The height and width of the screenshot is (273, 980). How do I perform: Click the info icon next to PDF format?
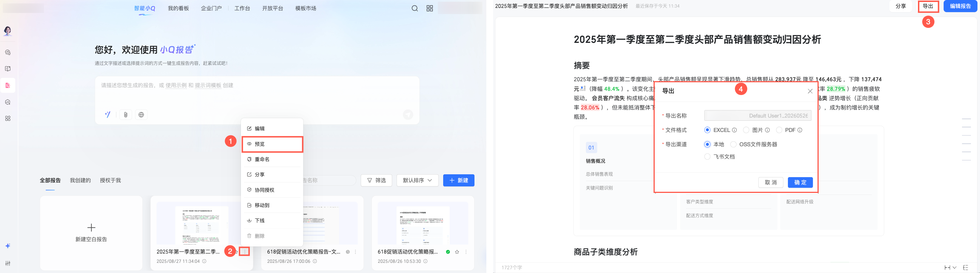(x=800, y=130)
